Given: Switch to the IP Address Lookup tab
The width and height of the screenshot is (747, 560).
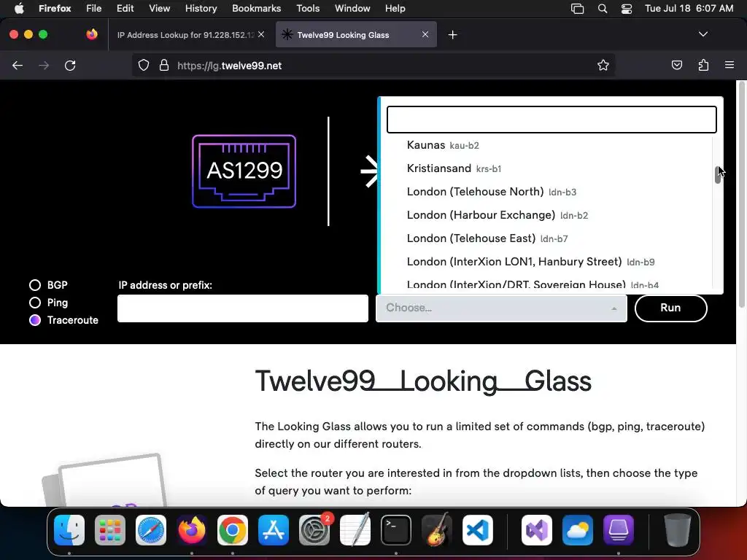Looking at the screenshot, I should coord(186,35).
